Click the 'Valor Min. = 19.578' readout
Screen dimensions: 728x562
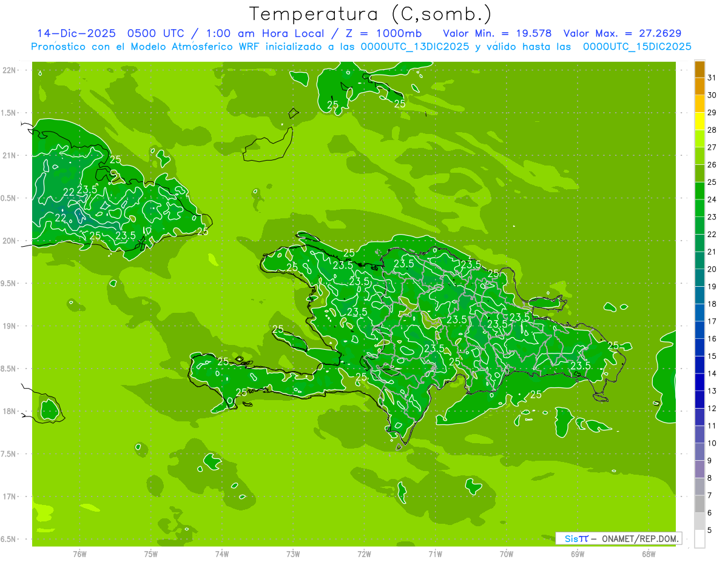pyautogui.click(x=497, y=33)
